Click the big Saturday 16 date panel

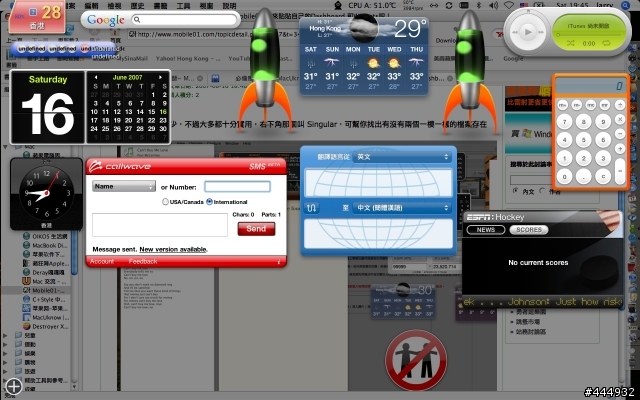coord(47,107)
